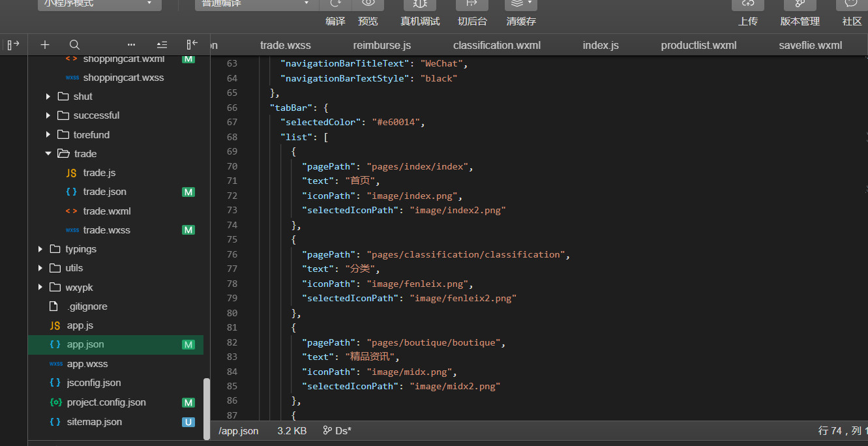Click the plus icon to add new file
The height and width of the screenshot is (446, 868).
point(44,44)
